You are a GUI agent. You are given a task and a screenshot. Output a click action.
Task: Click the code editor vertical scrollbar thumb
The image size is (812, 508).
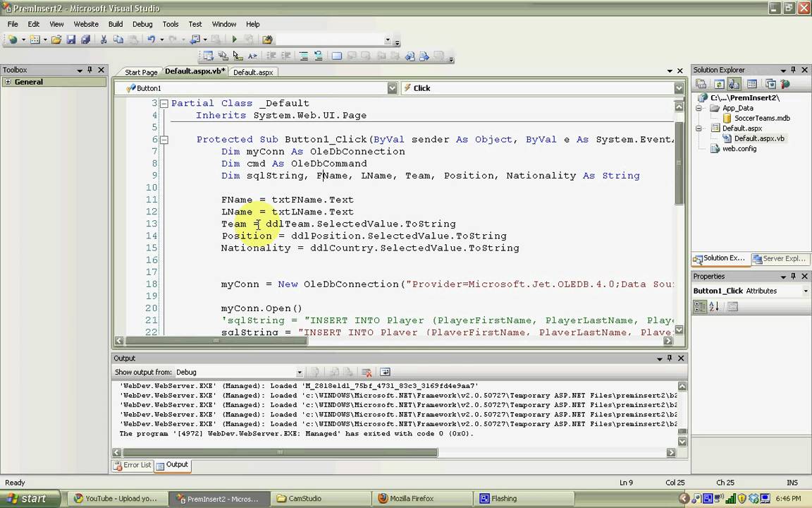coord(679,164)
